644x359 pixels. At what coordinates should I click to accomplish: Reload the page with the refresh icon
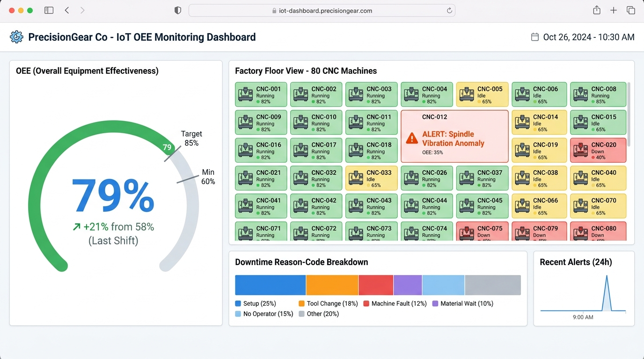(449, 10)
